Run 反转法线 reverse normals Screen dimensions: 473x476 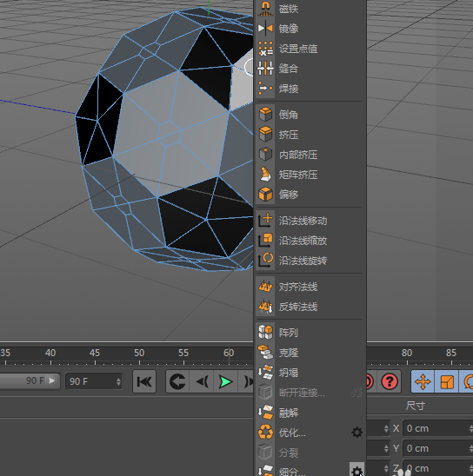click(310, 307)
